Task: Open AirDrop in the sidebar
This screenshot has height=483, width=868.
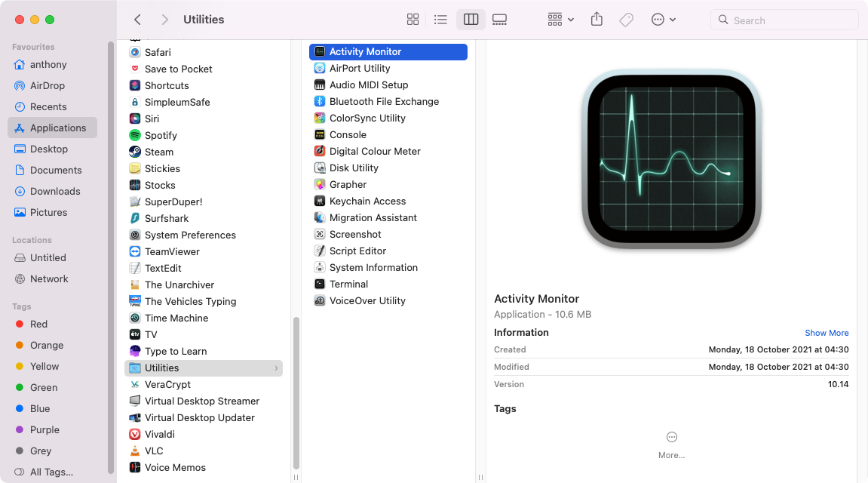Action: coord(53,85)
